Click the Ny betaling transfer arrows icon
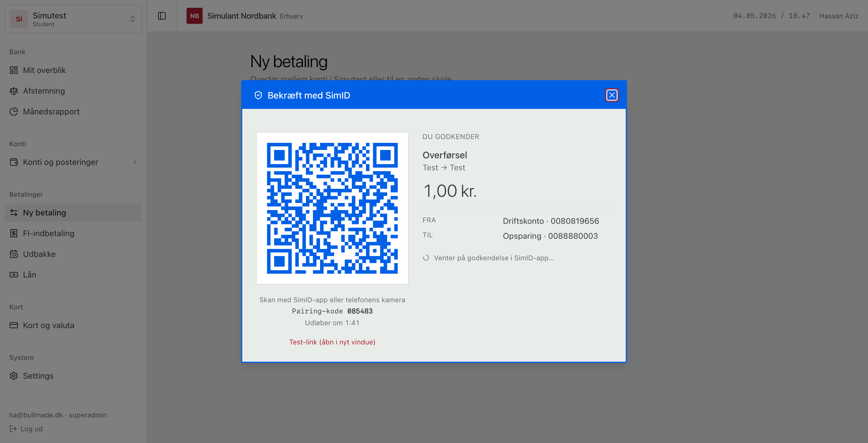Viewport: 868px width, 443px height. [14, 212]
